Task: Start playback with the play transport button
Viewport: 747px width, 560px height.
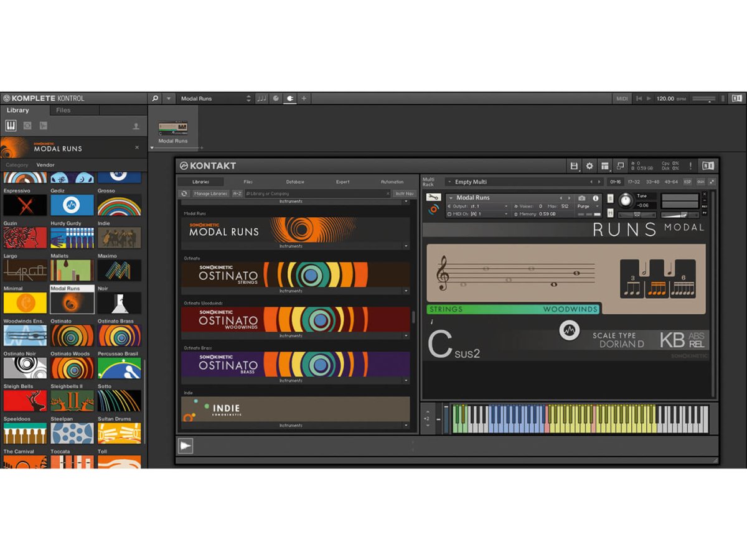Action: [x=649, y=98]
